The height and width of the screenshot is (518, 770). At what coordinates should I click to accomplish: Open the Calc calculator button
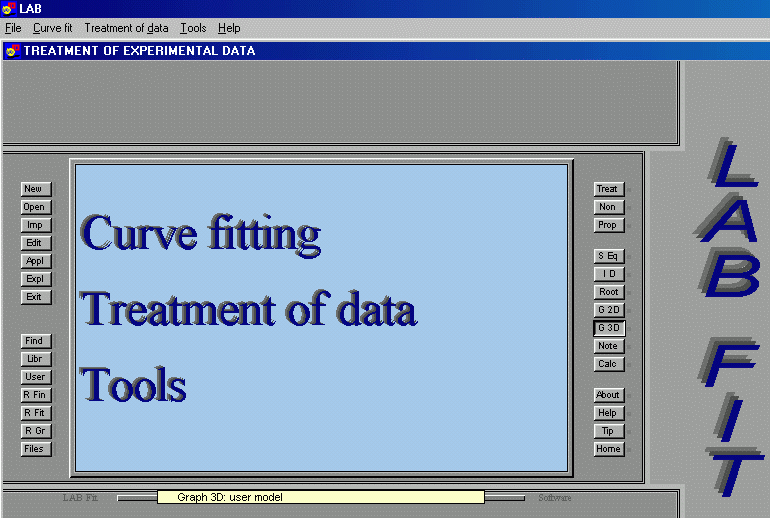click(609, 364)
